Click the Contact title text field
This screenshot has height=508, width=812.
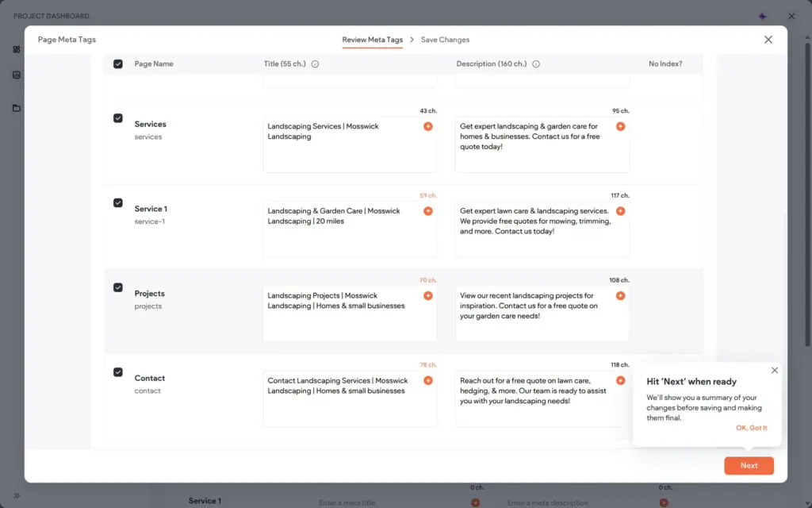coord(350,398)
